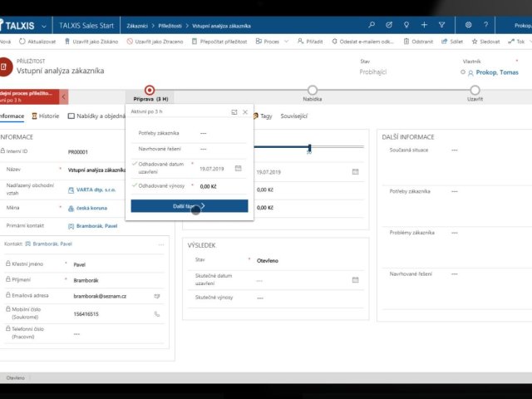Open the advanced filter funnel icon
The image size is (532, 399).
coord(441,25)
